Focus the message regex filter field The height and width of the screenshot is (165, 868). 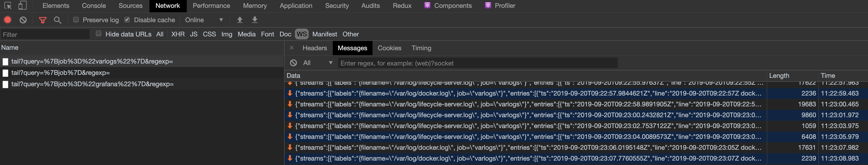pyautogui.click(x=477, y=63)
